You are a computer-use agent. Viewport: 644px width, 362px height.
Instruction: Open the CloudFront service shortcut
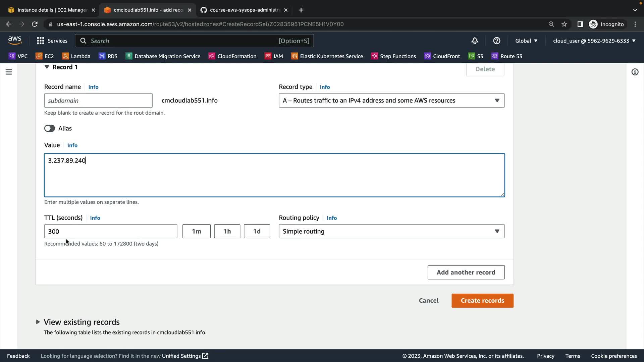(x=442, y=56)
